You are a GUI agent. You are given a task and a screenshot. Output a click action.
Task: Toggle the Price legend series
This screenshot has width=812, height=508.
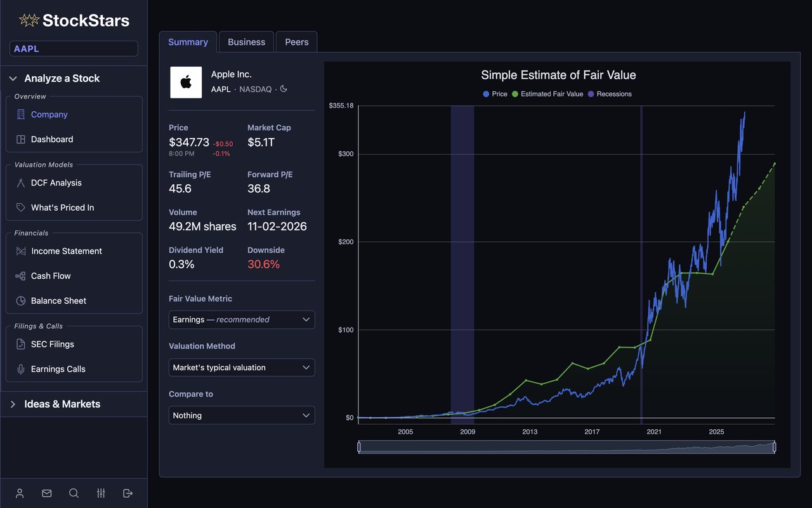tap(495, 94)
